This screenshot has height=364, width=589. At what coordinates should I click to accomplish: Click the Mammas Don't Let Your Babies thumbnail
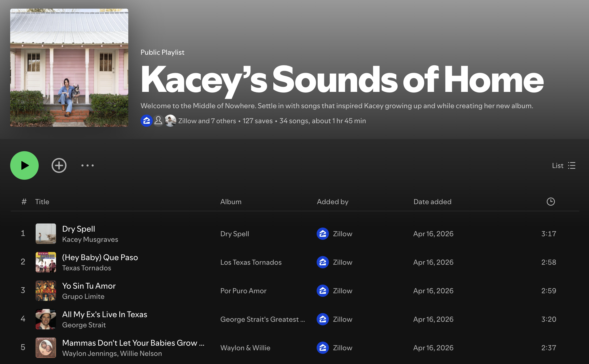tap(46, 348)
